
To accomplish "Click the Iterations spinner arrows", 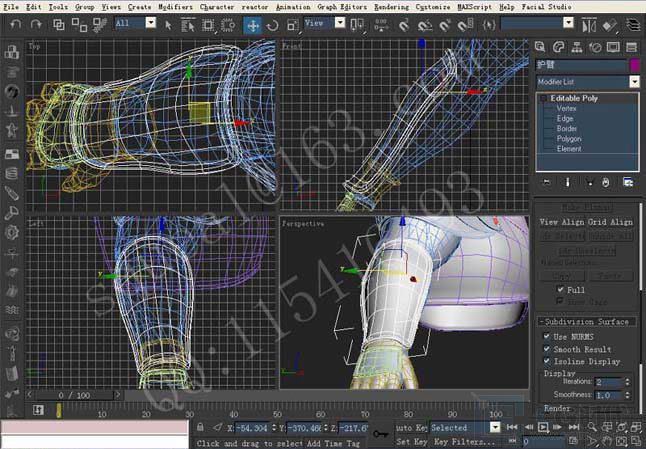I will click(x=627, y=382).
